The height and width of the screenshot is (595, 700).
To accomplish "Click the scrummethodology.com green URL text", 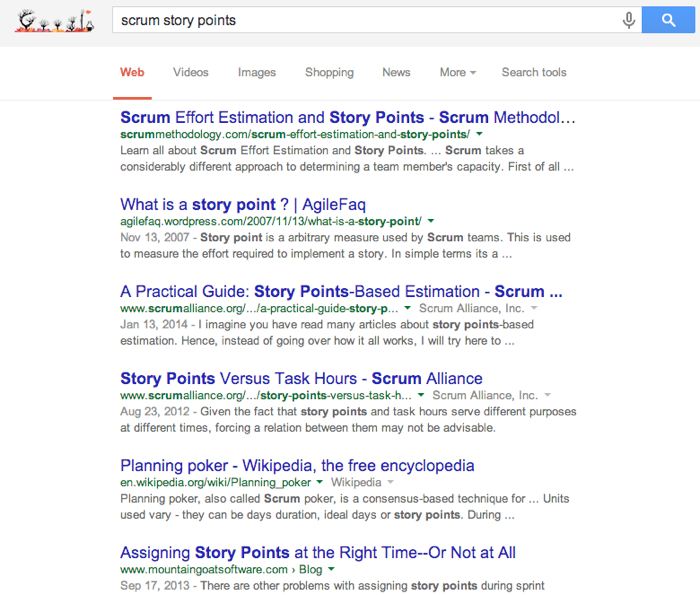I will click(295, 134).
